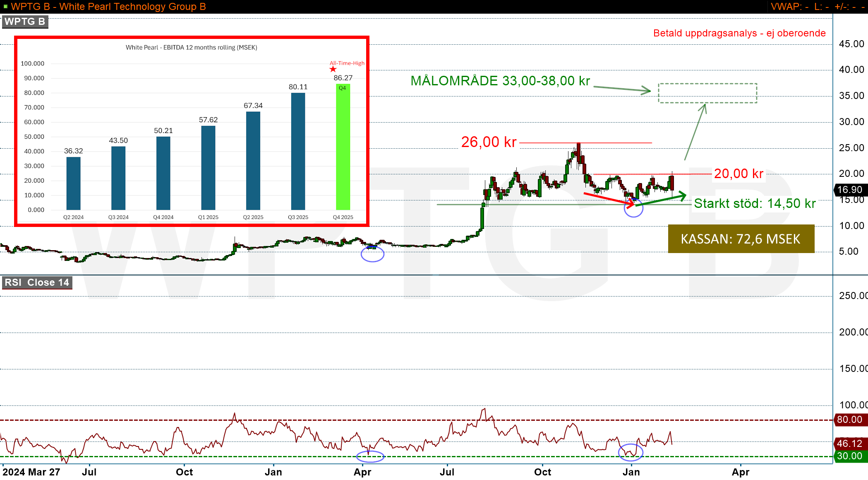Click the green Q4 2025 EBITDA bar

point(343,147)
